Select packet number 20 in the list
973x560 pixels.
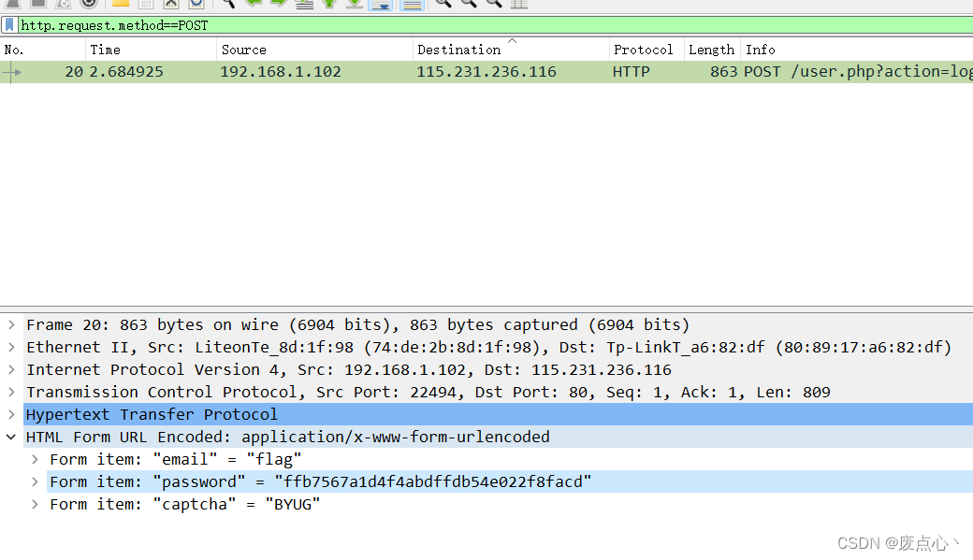point(281,71)
